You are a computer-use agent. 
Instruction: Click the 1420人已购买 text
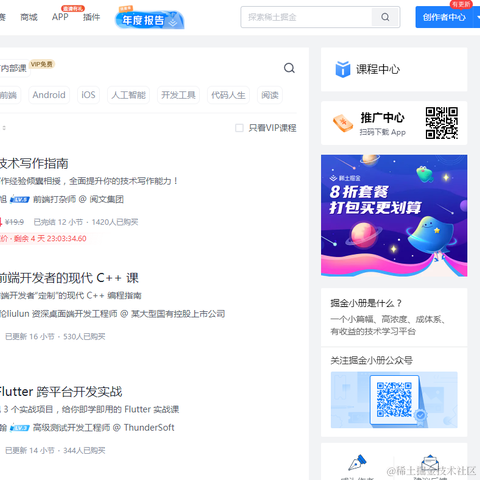pyautogui.click(x=115, y=222)
